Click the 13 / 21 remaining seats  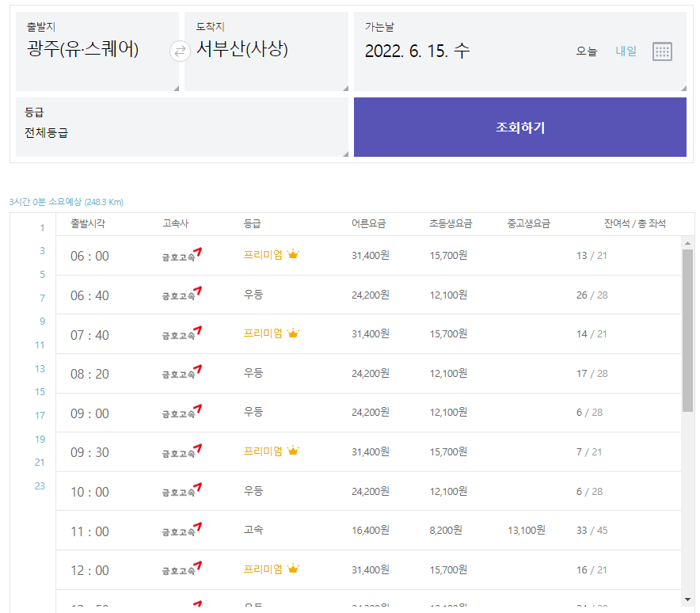click(x=592, y=256)
